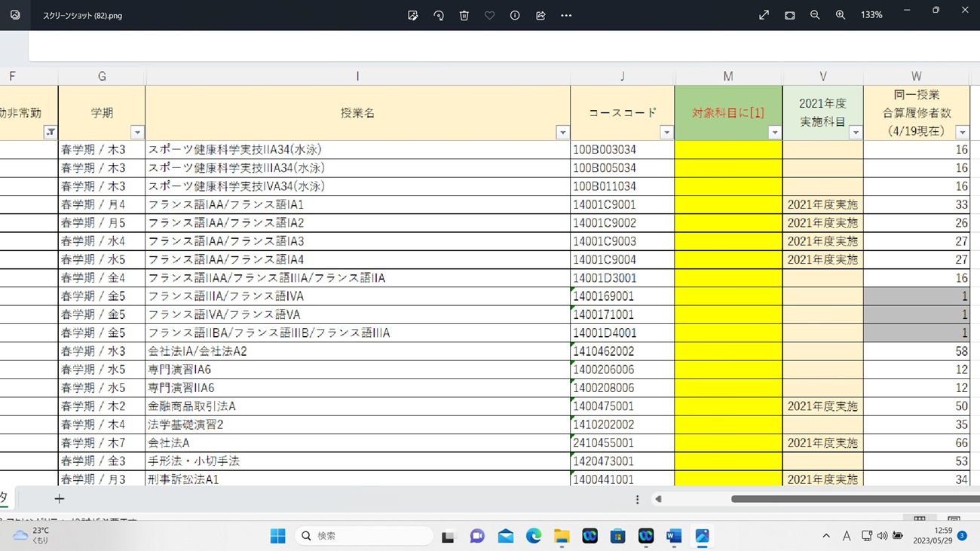Viewport: 980px width, 551px height.
Task: Click the 133% zoom level indicator
Action: point(871,15)
